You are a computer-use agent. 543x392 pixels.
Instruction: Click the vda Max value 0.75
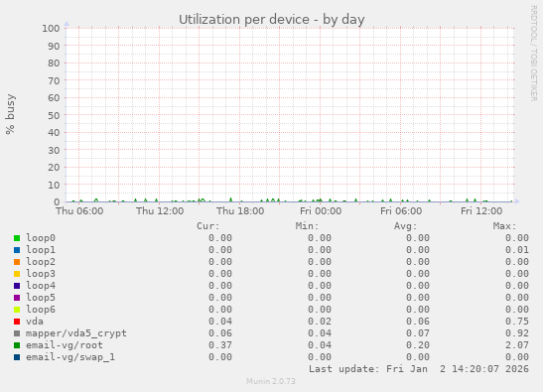click(x=517, y=322)
